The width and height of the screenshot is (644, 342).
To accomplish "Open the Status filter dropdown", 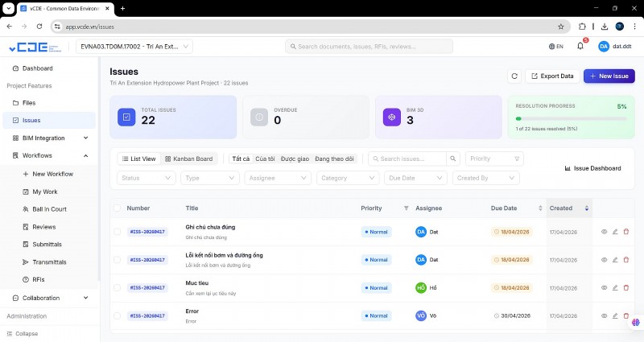I will (147, 178).
